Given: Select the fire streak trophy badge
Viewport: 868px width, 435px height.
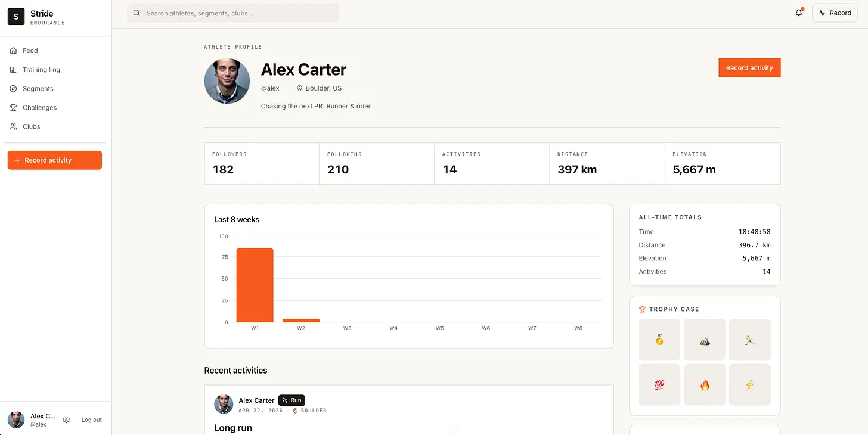Looking at the screenshot, I should pyautogui.click(x=705, y=385).
